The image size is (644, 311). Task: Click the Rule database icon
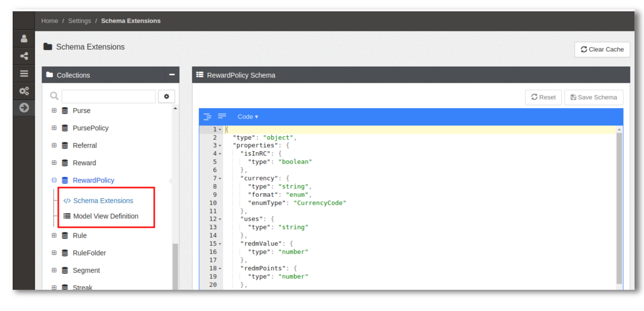coord(65,235)
